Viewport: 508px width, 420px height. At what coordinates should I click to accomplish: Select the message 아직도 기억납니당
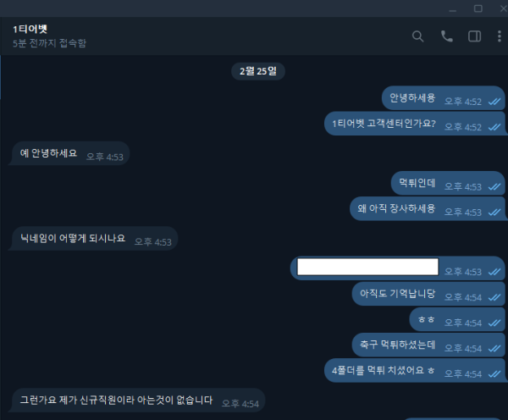coord(428,294)
